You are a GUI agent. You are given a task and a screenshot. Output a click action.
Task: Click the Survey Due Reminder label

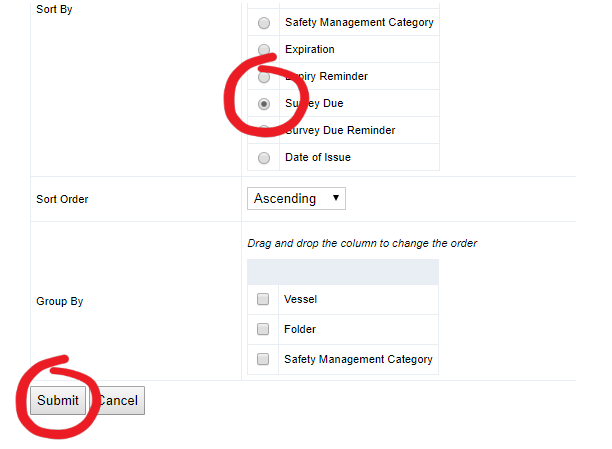coord(340,130)
